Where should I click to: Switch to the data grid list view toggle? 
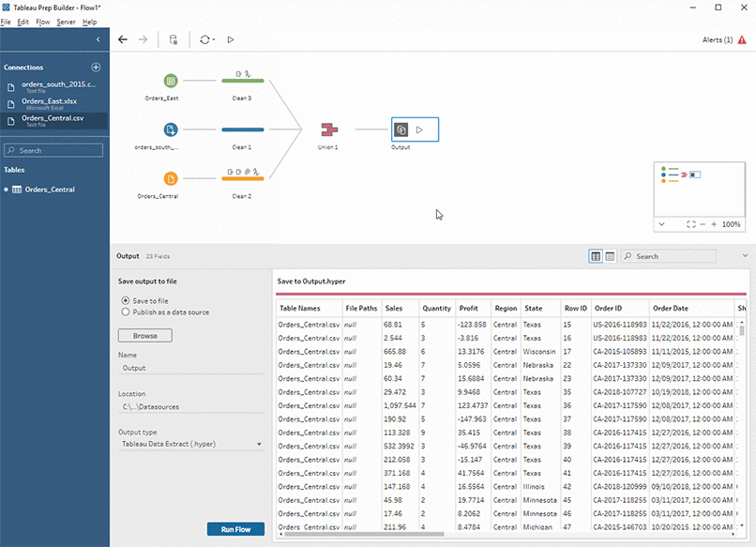tap(610, 256)
